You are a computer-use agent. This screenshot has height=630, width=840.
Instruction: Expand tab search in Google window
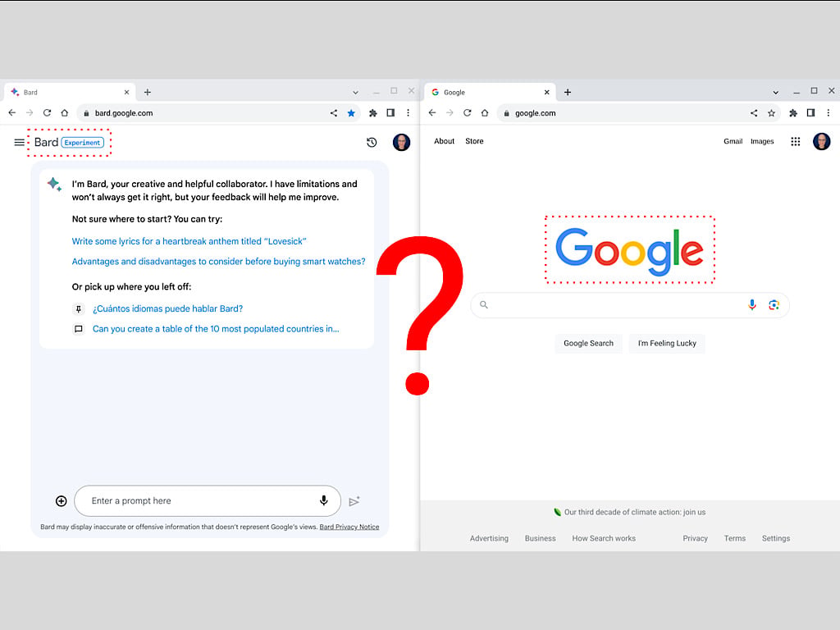(x=775, y=92)
